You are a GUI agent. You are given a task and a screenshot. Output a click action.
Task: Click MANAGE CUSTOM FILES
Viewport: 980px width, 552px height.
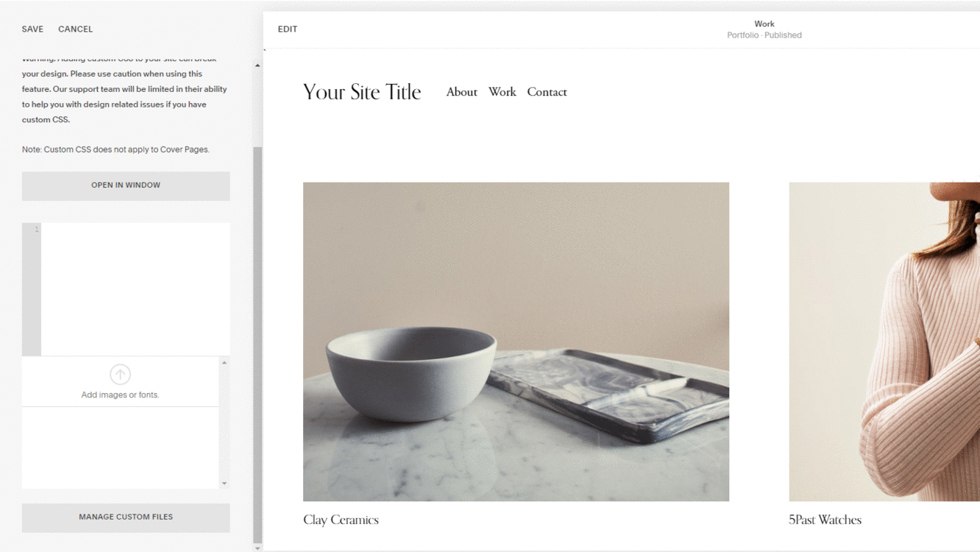pyautogui.click(x=125, y=517)
